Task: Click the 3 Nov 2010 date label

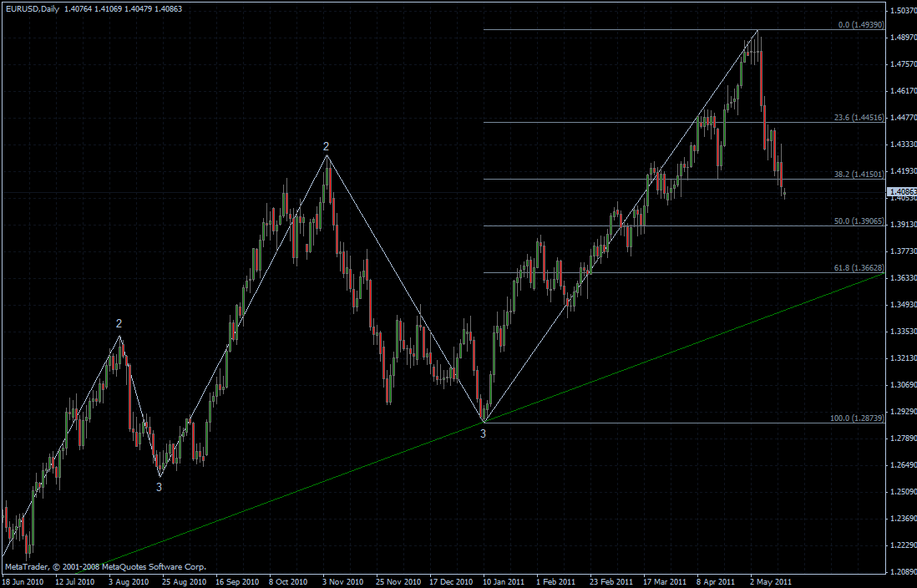Action: click(x=342, y=581)
